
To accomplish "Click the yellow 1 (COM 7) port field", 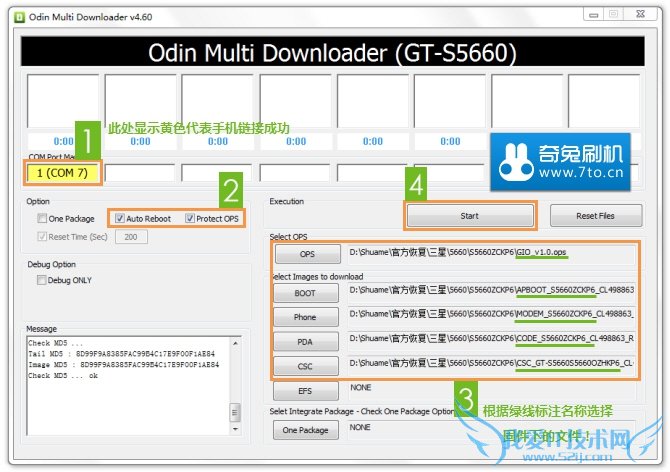I will tap(62, 173).
